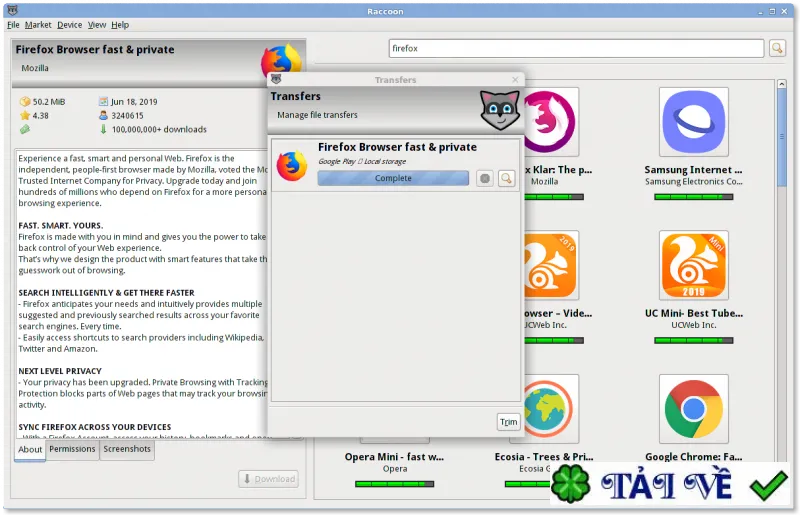
Task: Click the green price tag icon
Action: tap(25, 130)
